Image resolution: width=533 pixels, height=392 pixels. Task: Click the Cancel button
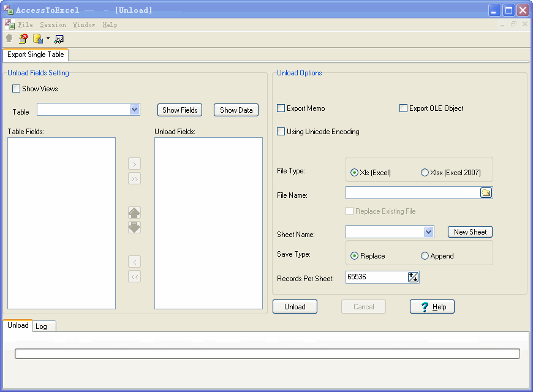363,307
